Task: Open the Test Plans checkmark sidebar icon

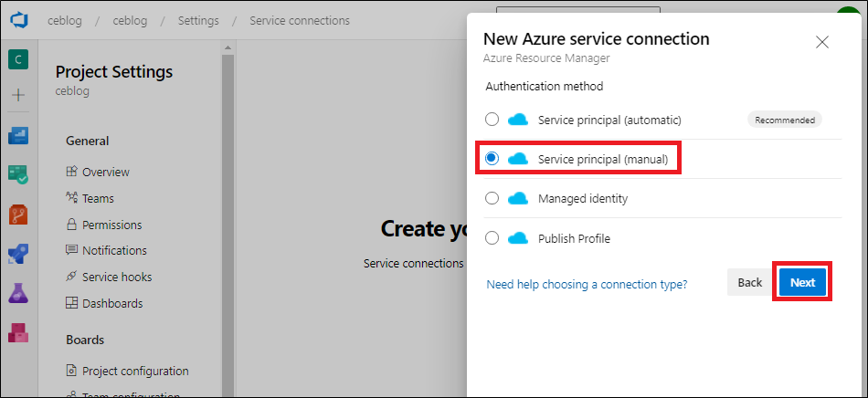Action: [18, 174]
